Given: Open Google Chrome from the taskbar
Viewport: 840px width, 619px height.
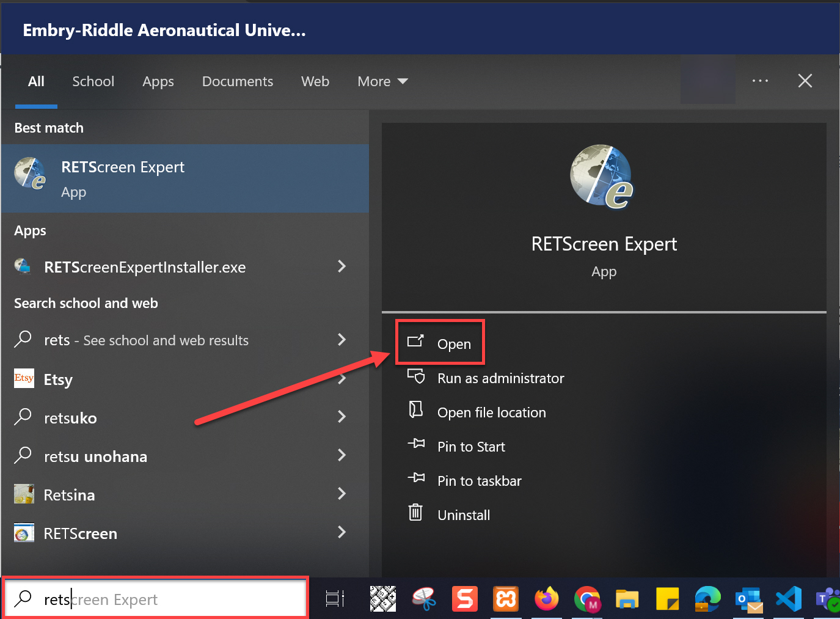Looking at the screenshot, I should click(x=588, y=599).
